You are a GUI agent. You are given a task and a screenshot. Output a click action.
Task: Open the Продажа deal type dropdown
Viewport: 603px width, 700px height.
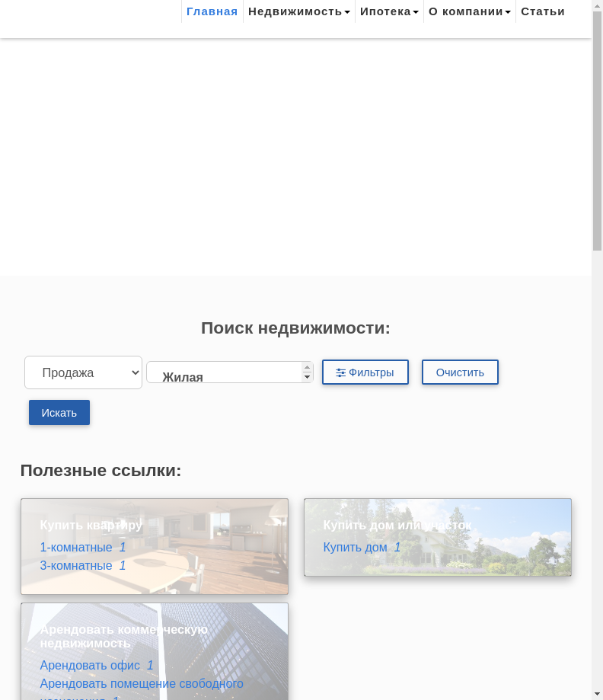tap(83, 372)
